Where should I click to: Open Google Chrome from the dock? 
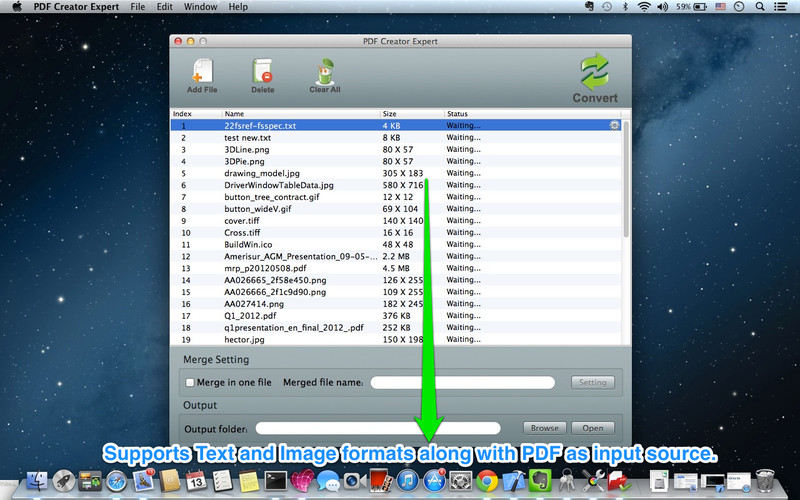(487, 482)
